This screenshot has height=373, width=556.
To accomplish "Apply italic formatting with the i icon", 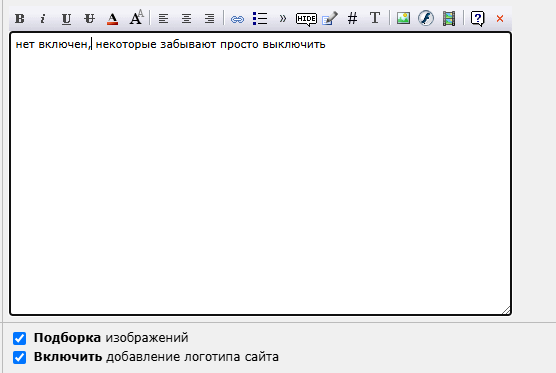I will tap(43, 18).
